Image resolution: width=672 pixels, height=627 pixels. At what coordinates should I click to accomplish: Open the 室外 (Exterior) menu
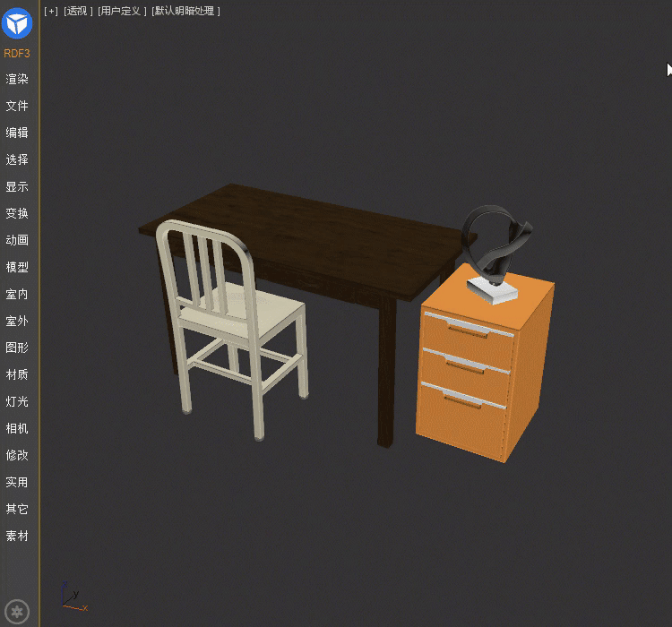pos(17,321)
